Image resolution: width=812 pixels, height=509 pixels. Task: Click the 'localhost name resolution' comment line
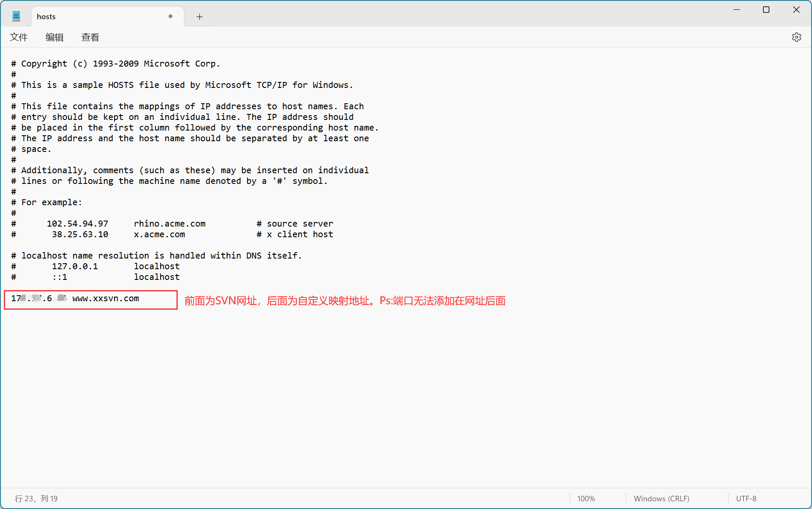[x=156, y=256]
